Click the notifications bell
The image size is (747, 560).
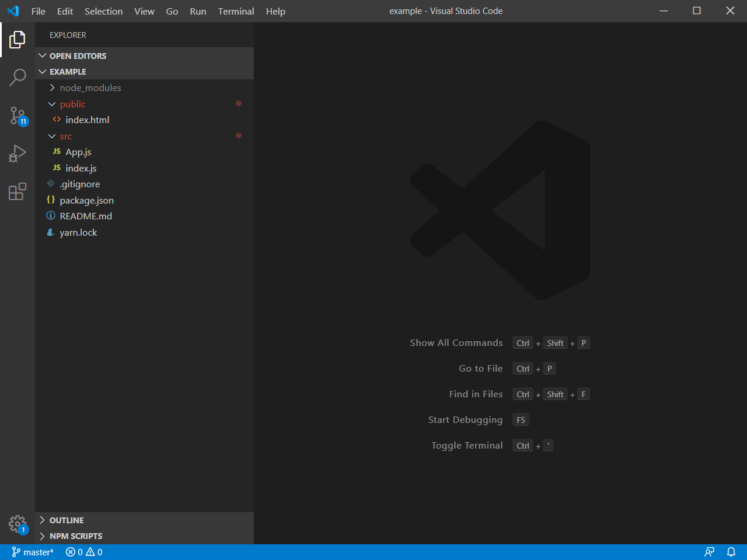pyautogui.click(x=731, y=552)
